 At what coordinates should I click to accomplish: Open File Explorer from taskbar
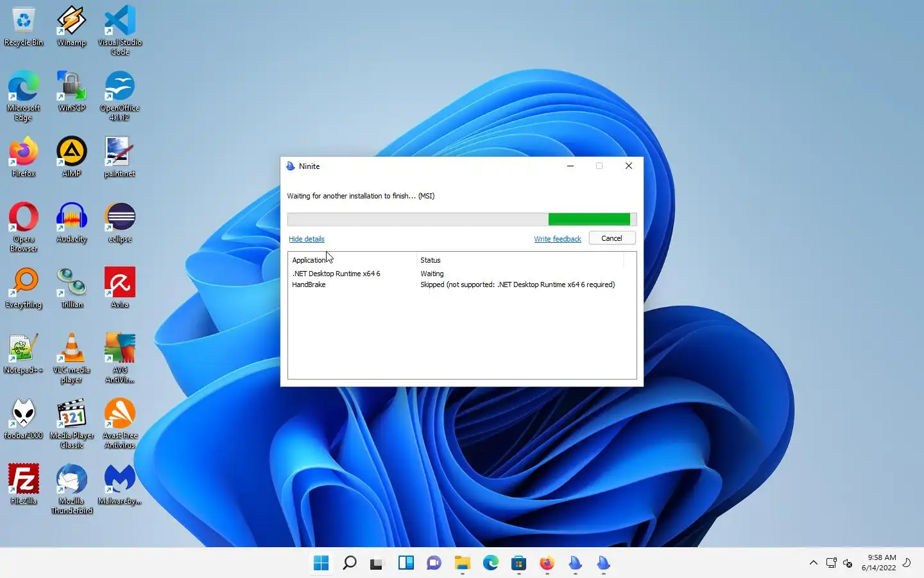[462, 563]
